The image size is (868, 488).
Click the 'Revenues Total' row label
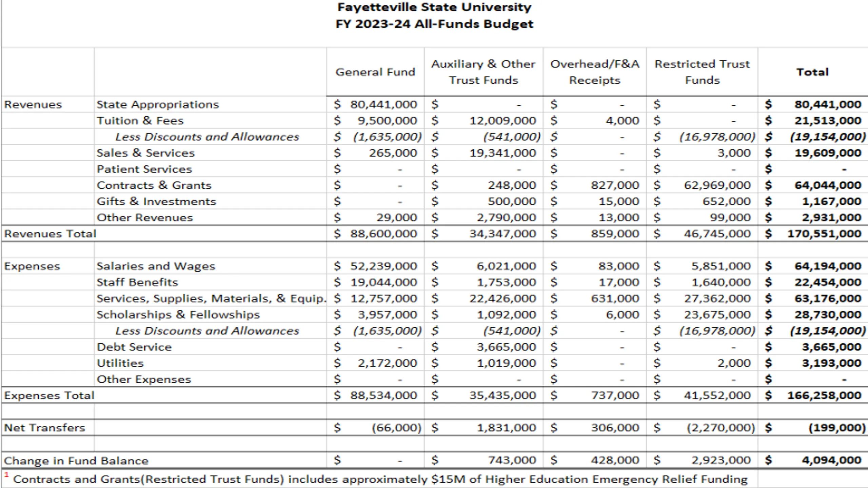(x=50, y=234)
